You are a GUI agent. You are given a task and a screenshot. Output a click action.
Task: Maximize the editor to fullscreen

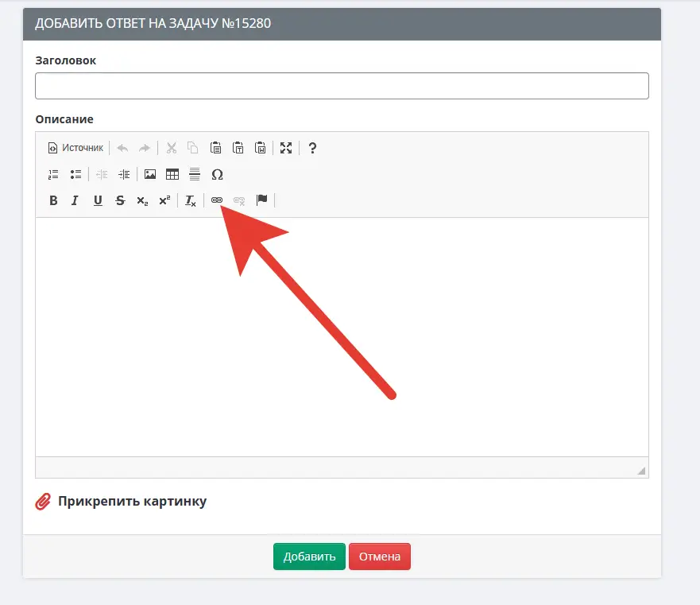[x=286, y=148]
